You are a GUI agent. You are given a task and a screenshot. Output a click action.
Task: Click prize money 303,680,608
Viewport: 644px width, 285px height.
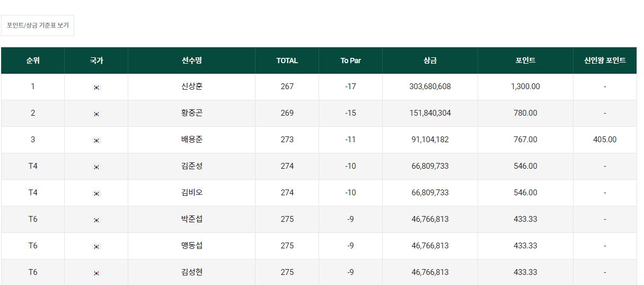pyautogui.click(x=430, y=87)
